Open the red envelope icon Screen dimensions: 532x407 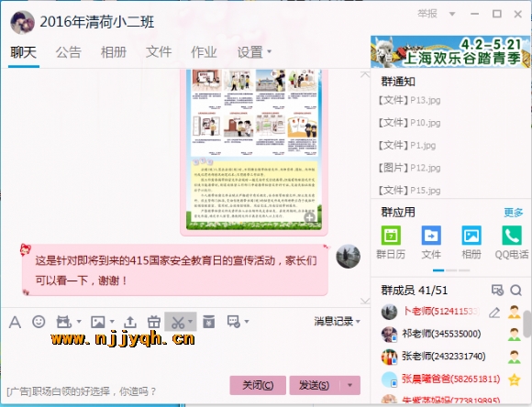pos(208,322)
